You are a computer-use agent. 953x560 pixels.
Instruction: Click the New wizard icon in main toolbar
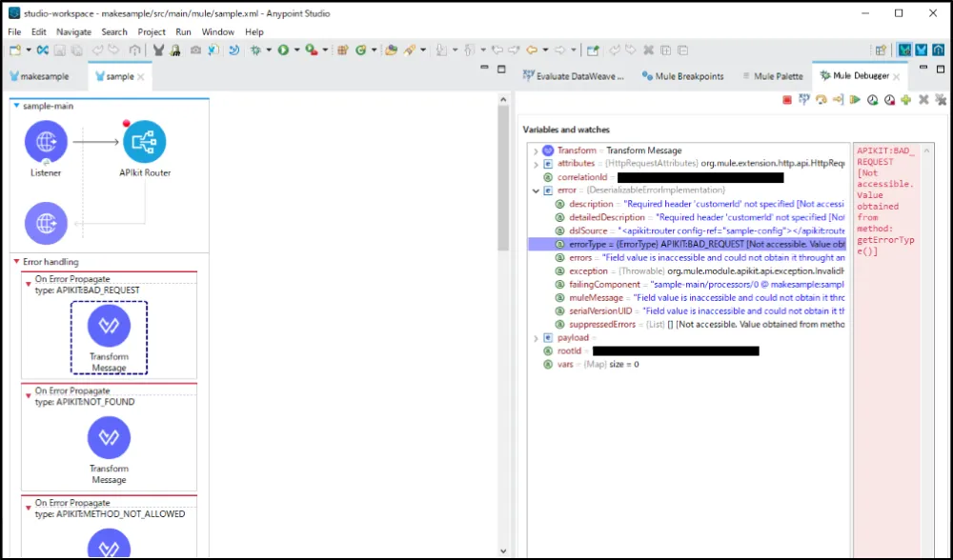pos(15,50)
